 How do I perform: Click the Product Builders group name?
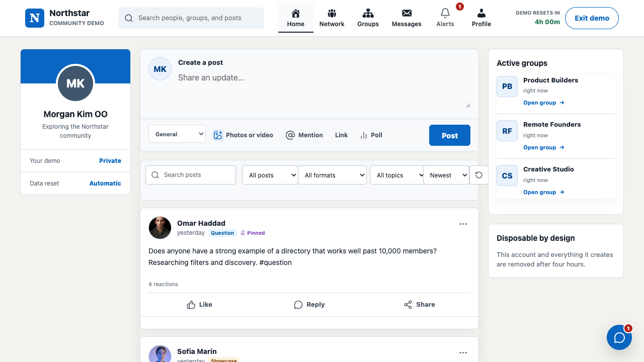click(550, 80)
